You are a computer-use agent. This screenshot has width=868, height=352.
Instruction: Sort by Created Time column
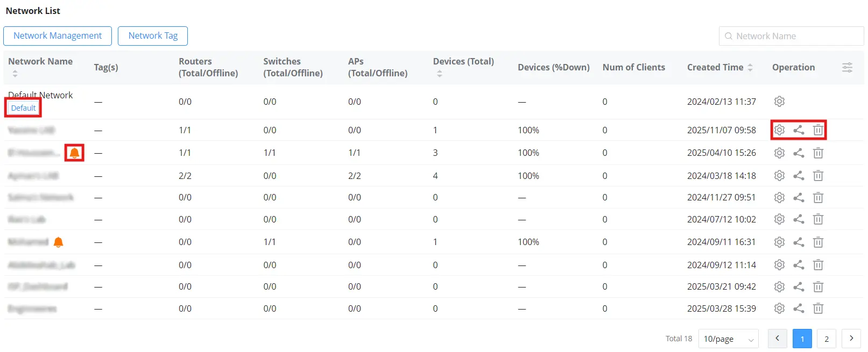[750, 67]
